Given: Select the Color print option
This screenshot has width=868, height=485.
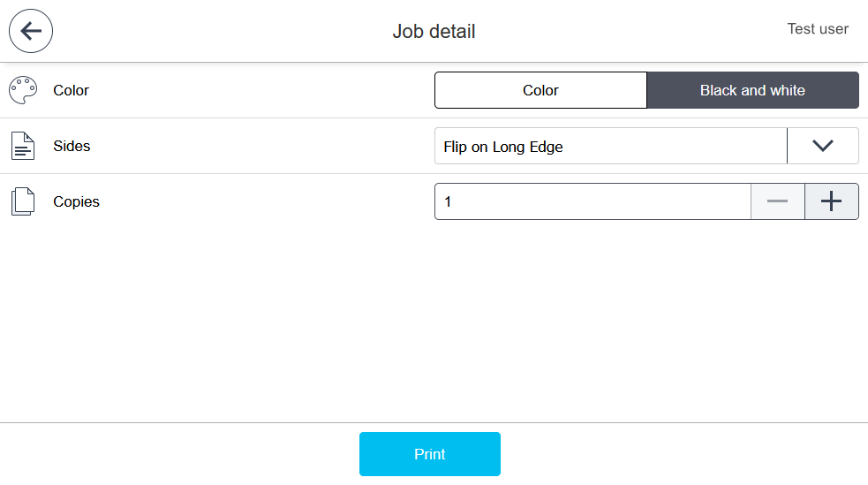Looking at the screenshot, I should point(540,90).
